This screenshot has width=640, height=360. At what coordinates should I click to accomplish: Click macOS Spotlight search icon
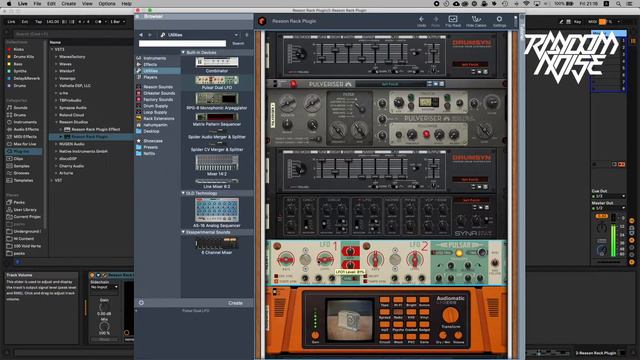[618, 4]
